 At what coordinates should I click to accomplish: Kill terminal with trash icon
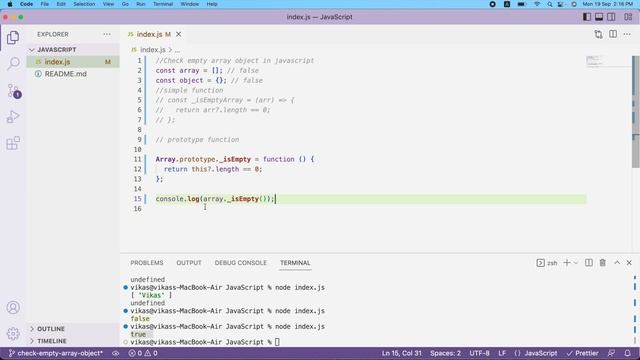[x=602, y=263]
